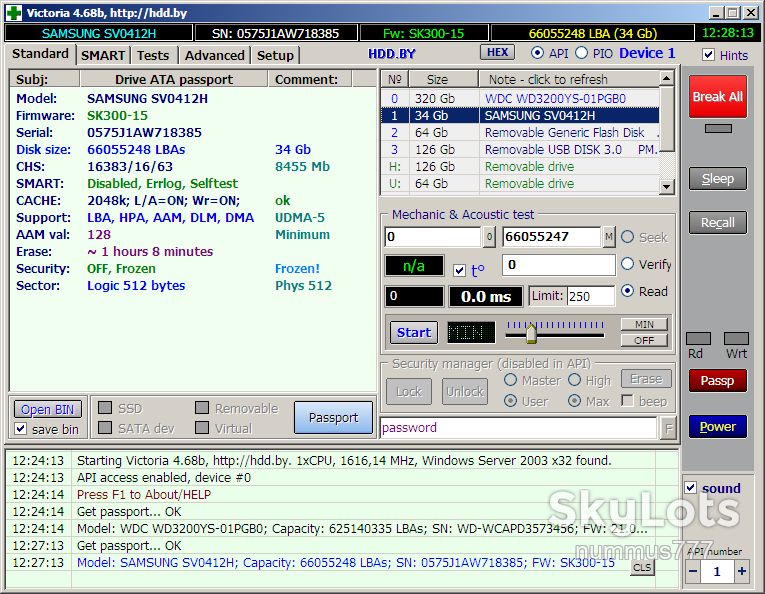Image resolution: width=765 pixels, height=594 pixels.
Task: Click the Break All button
Action: click(718, 97)
